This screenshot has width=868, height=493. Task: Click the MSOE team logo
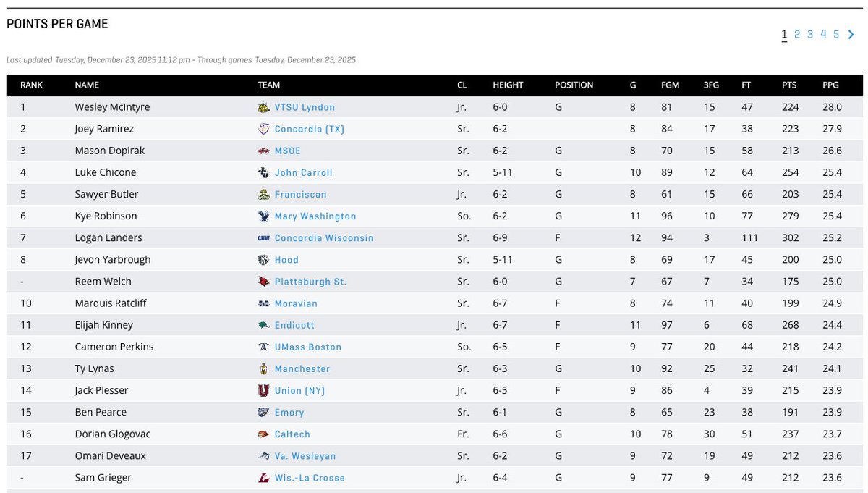263,151
